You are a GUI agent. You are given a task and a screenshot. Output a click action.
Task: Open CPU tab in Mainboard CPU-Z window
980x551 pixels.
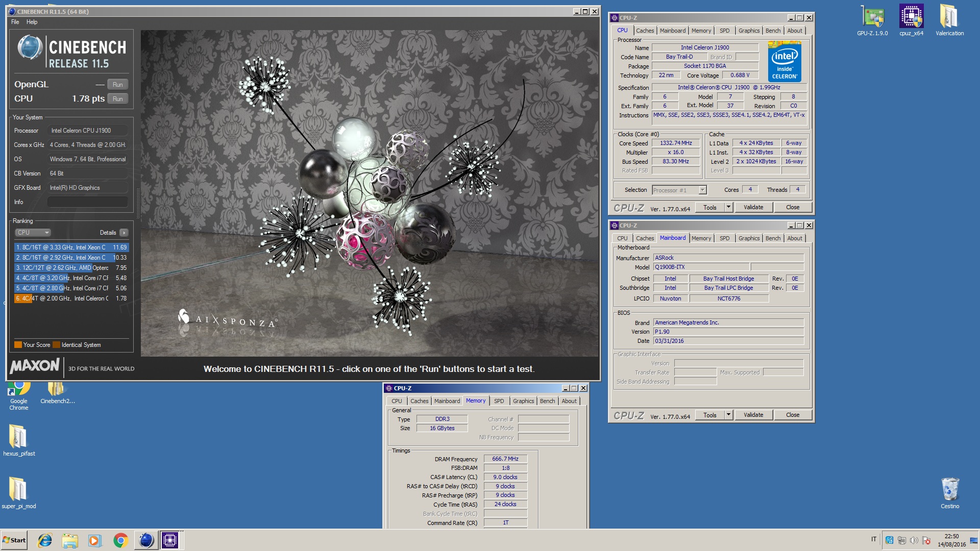click(x=622, y=238)
